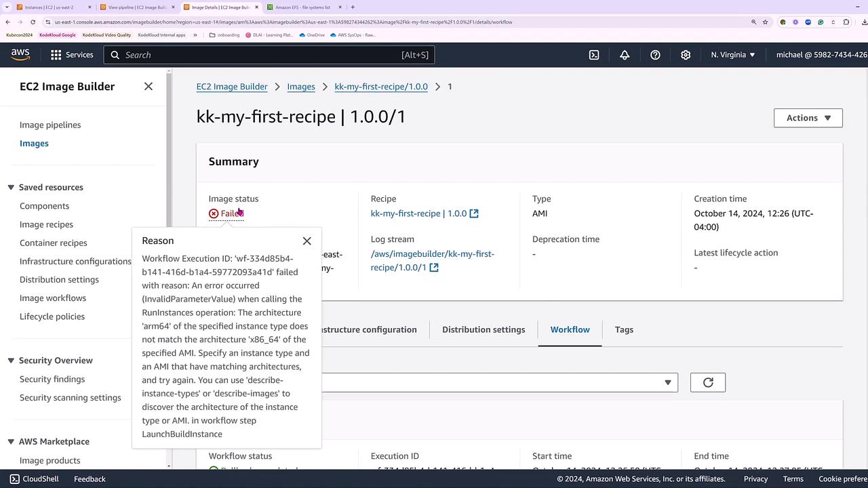The height and width of the screenshot is (488, 868).
Task: Click the EC2 Image Builder breadcrumb
Action: click(x=232, y=87)
